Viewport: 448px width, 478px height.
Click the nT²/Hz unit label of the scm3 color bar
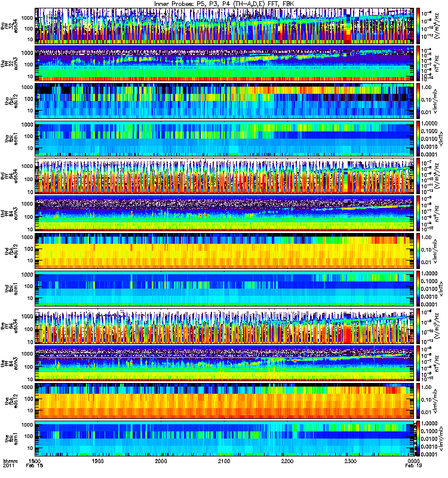point(437,363)
